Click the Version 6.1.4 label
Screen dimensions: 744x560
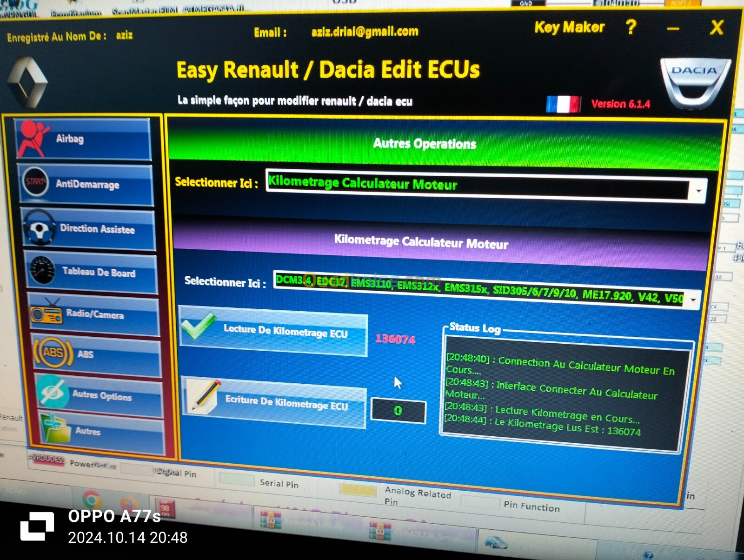[x=621, y=104]
